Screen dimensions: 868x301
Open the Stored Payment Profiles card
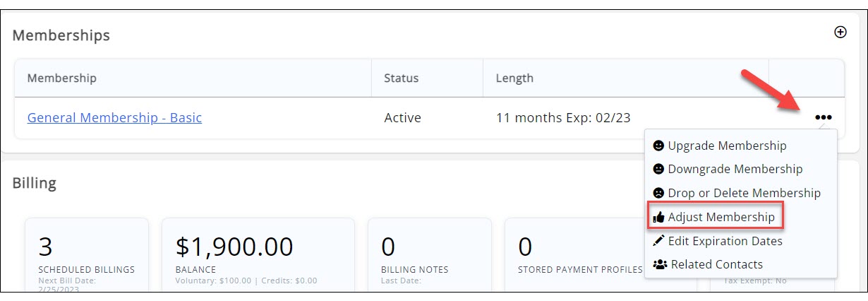[x=573, y=254]
